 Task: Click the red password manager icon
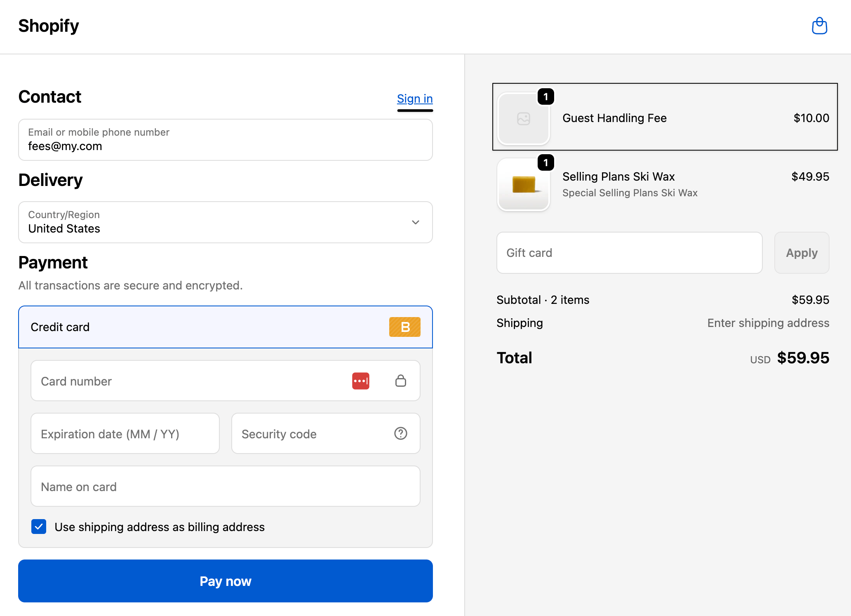pos(360,381)
